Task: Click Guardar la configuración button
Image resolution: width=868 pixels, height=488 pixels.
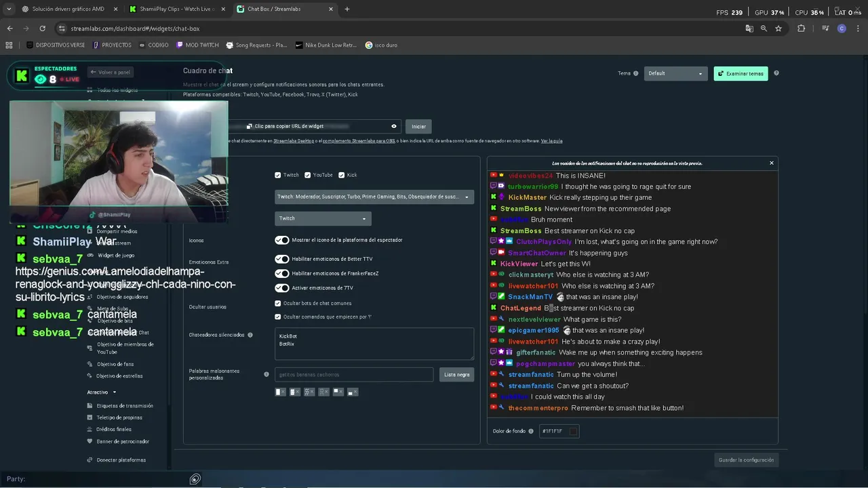Action: [x=746, y=460]
